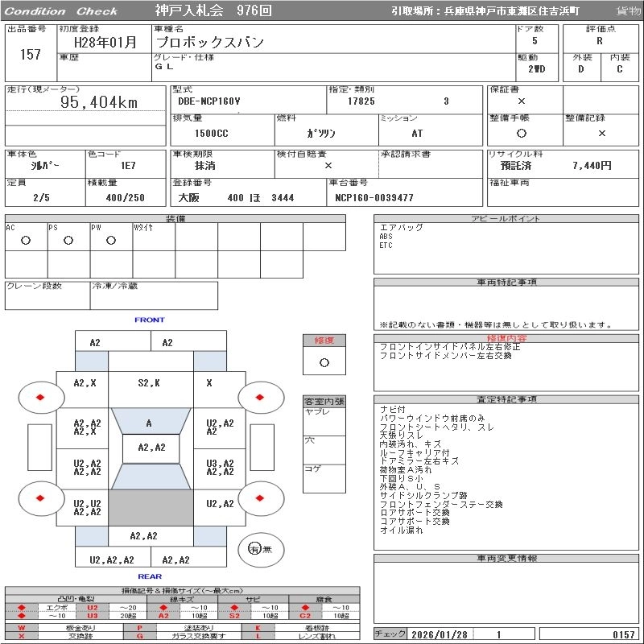
Task: Click the chassis number NCP160-0039477 field
Action: point(374,197)
